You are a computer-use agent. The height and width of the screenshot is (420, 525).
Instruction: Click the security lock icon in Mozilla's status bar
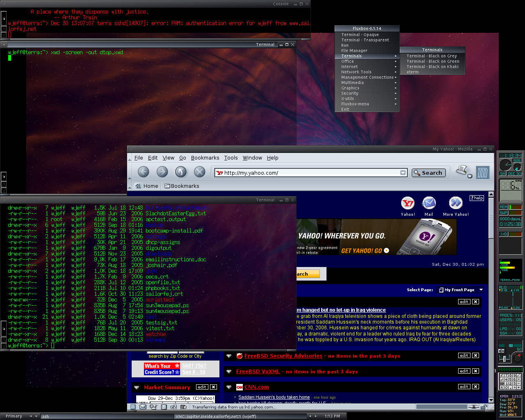click(484, 407)
